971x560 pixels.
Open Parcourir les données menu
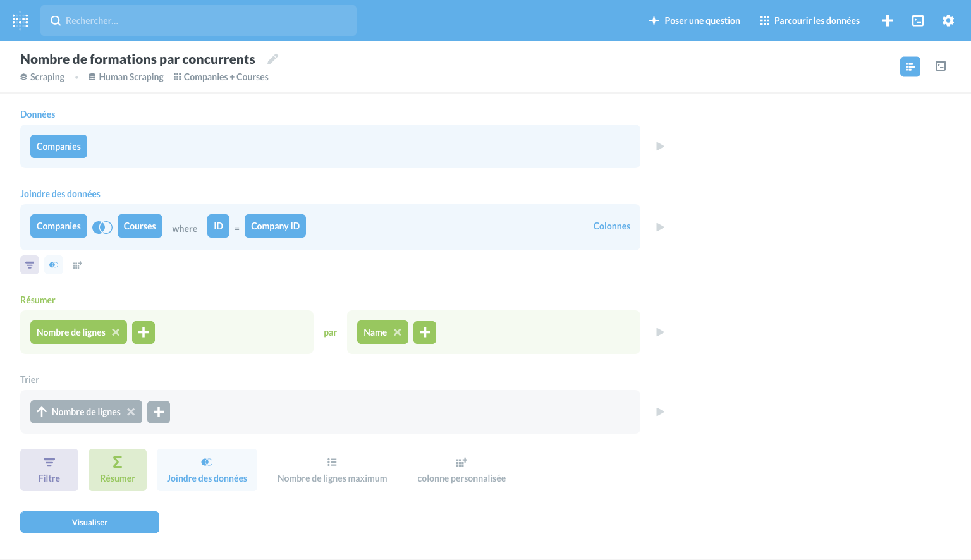click(x=810, y=21)
